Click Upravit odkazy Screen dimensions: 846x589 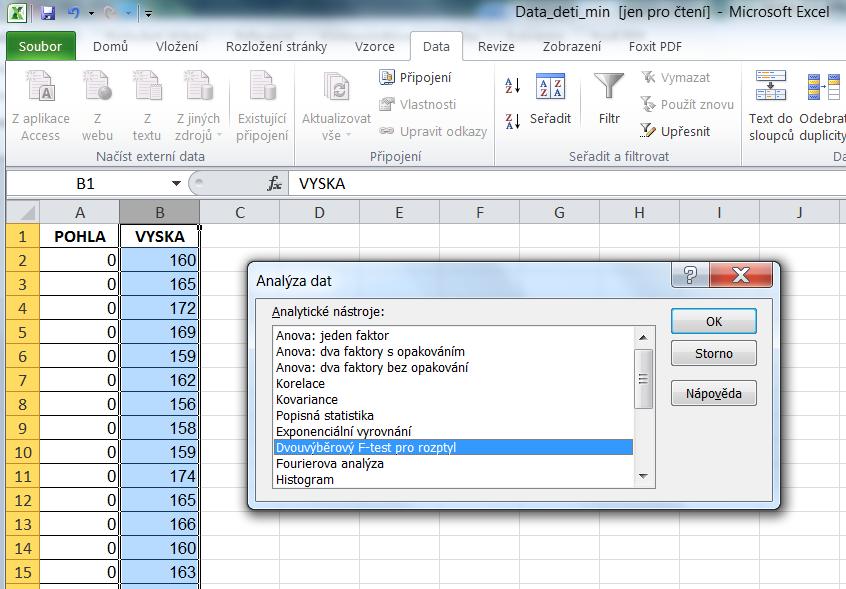[433, 131]
